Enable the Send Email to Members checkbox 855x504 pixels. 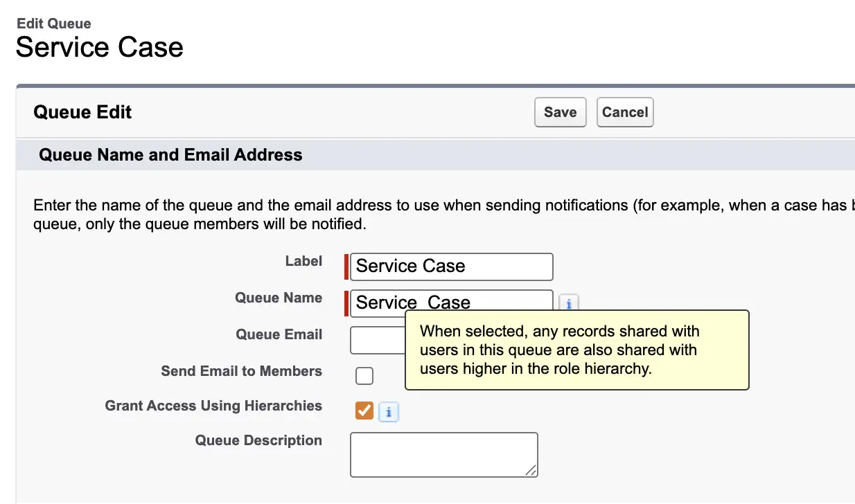click(x=364, y=376)
